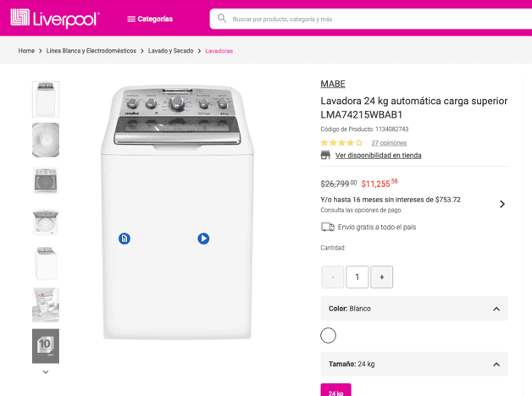This screenshot has height=396, width=532.
Task: Collapse the Color section chevron
Action: tap(496, 309)
